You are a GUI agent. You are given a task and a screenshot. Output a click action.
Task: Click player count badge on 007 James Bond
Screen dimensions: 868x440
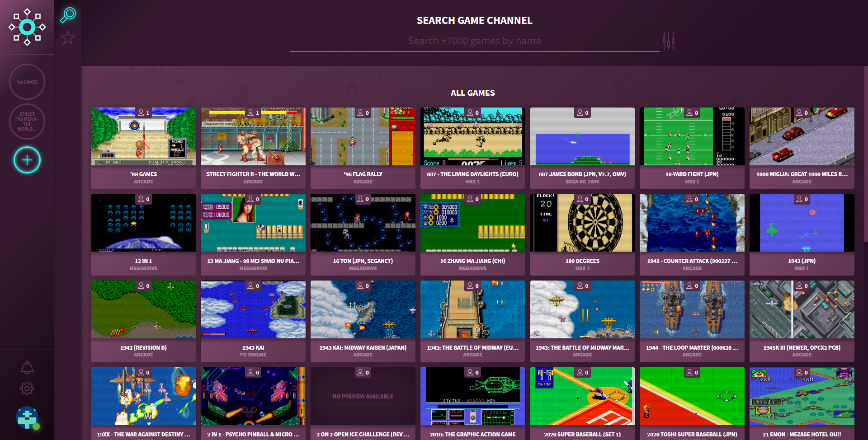[583, 112]
